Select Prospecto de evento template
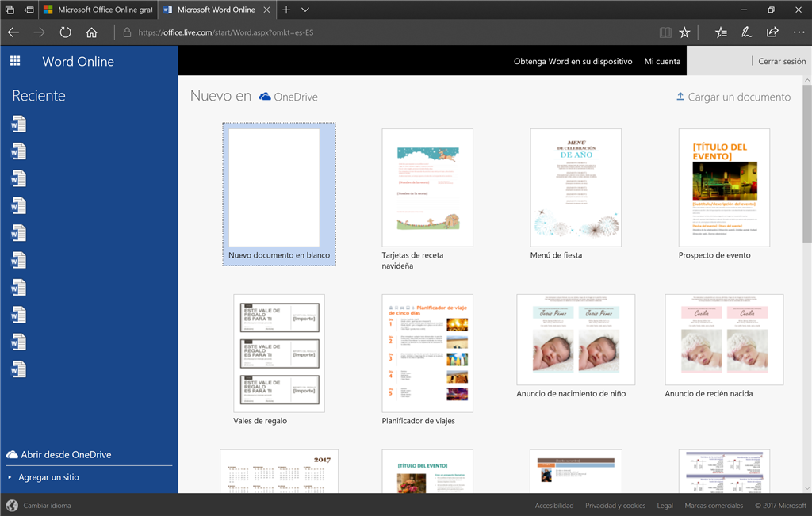The image size is (812, 516). point(724,194)
